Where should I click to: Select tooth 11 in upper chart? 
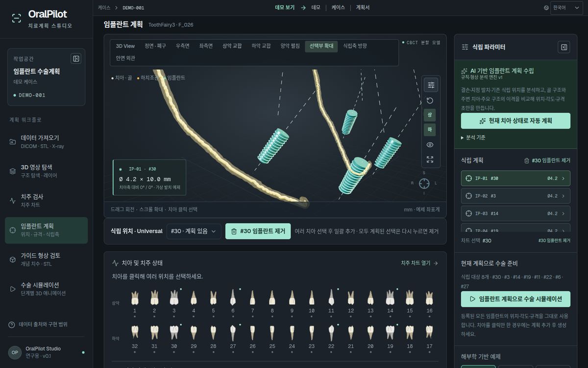click(331, 301)
